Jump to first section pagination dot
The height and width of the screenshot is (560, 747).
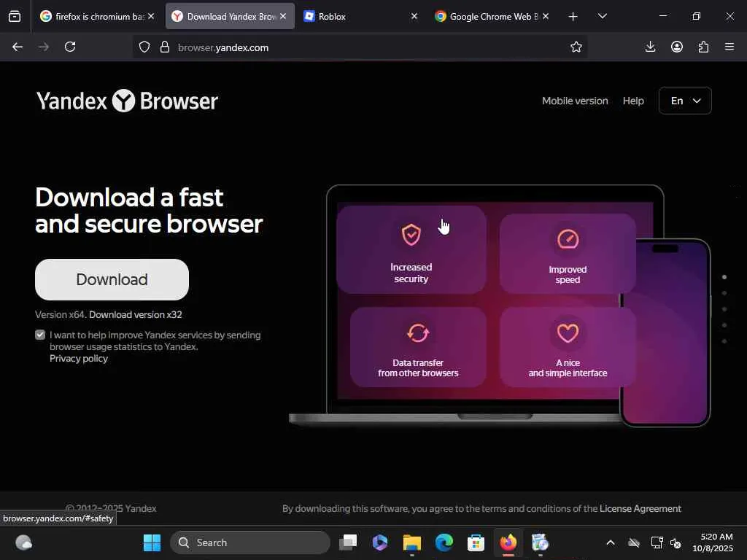[724, 277]
